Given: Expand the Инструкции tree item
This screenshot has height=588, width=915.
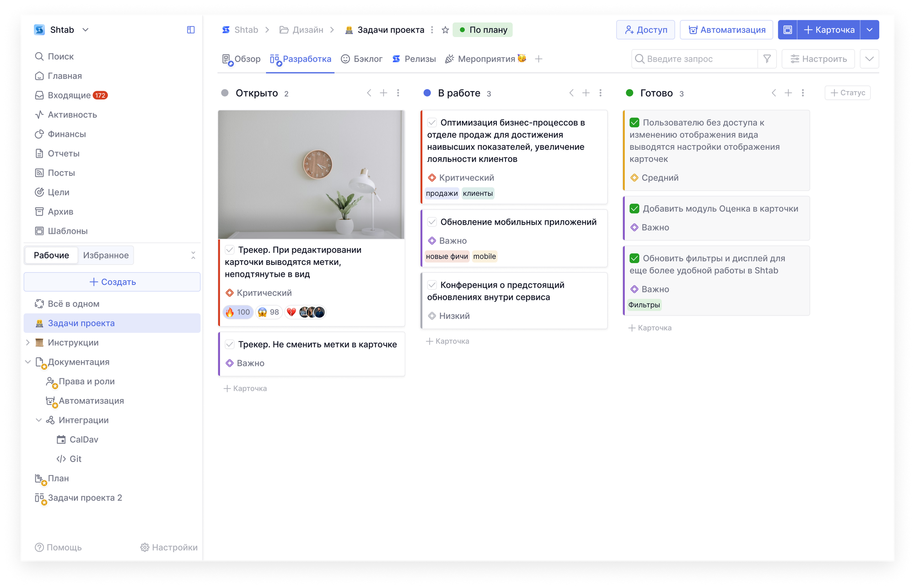Looking at the screenshot, I should click(x=28, y=343).
